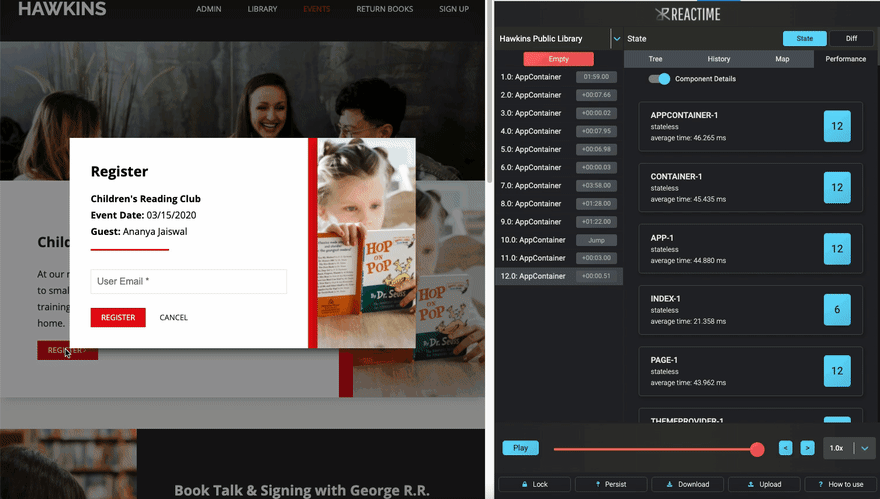This screenshot has height=499, width=880.
Task: Open the EVENTS nav link
Action: 317,9
